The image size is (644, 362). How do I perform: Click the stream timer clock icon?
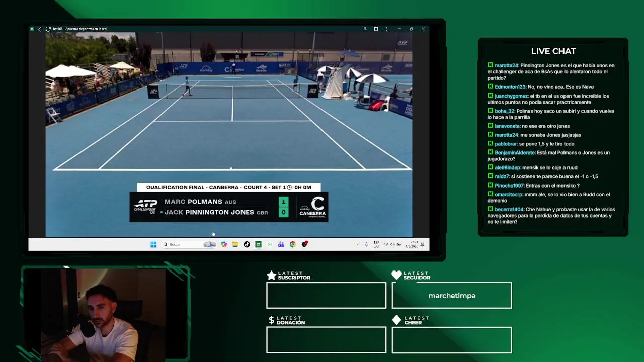[289, 187]
